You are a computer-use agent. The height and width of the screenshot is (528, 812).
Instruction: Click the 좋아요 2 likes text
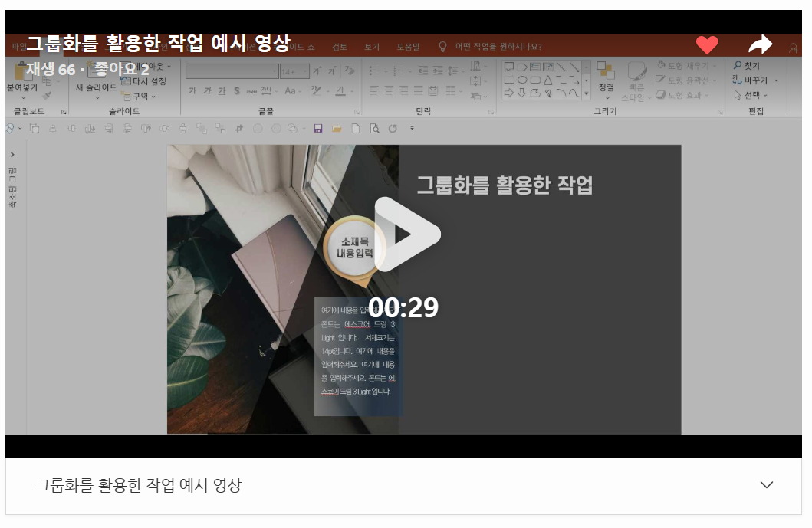click(x=122, y=69)
